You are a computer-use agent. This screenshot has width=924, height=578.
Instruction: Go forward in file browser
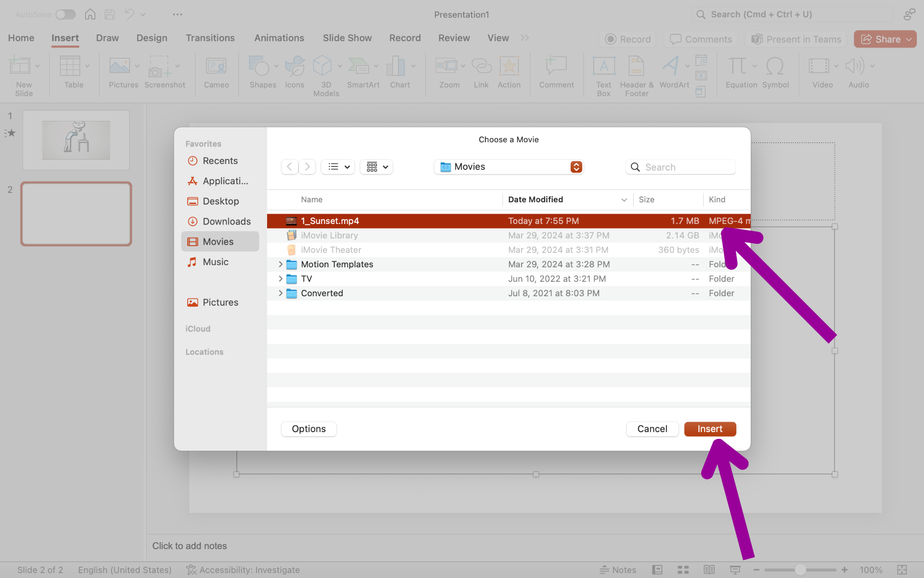coord(307,167)
